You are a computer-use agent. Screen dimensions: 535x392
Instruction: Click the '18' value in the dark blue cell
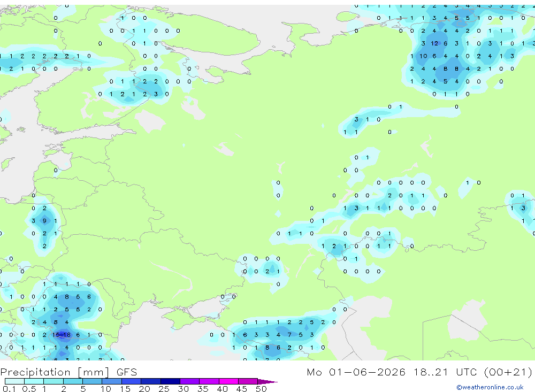tap(66, 335)
